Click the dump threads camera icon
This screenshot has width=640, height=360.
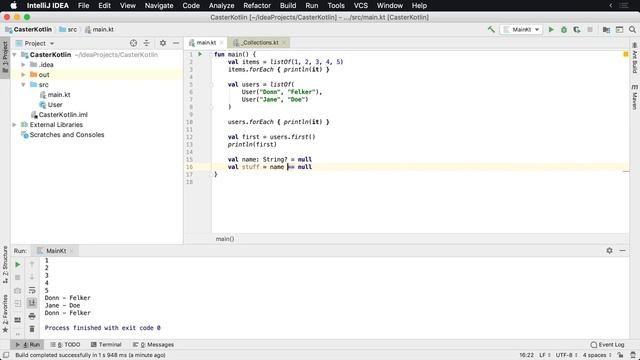pyautogui.click(x=18, y=291)
